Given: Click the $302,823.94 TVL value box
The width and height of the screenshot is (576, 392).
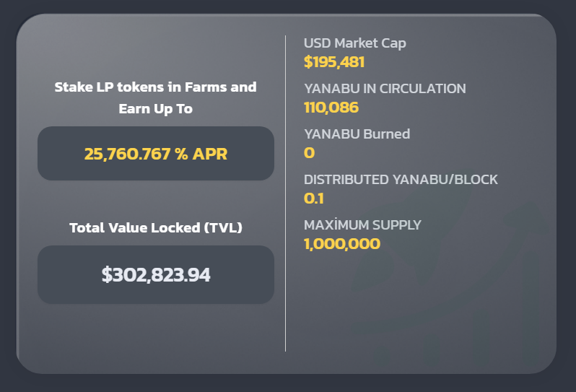Looking at the screenshot, I should click(156, 274).
